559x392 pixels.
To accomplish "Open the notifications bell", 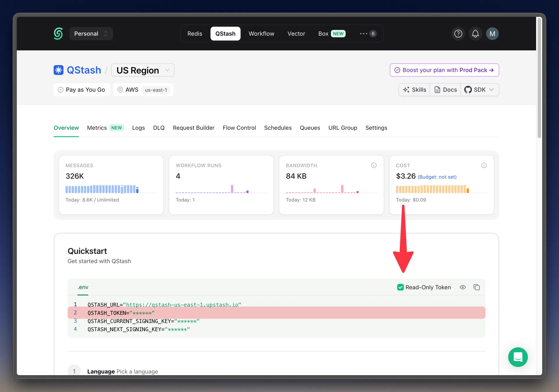I will tap(475, 34).
